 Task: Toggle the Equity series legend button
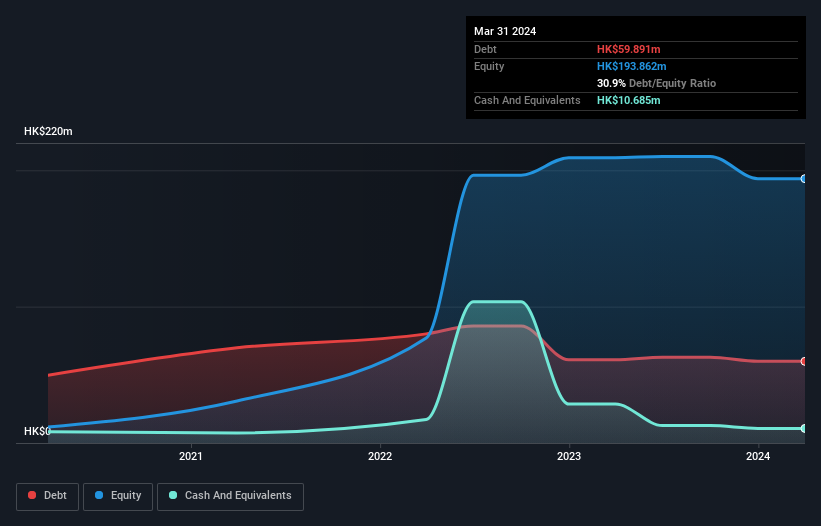[x=118, y=496]
